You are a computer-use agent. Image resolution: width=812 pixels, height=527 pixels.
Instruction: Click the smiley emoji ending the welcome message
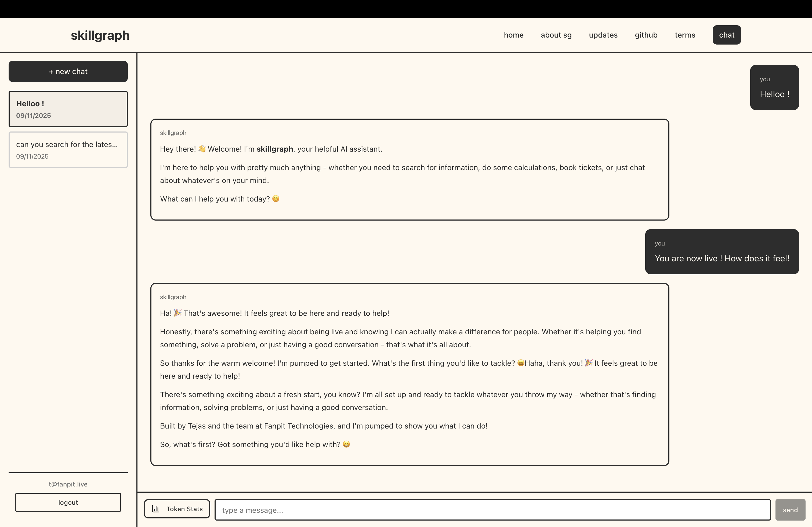[x=276, y=199]
